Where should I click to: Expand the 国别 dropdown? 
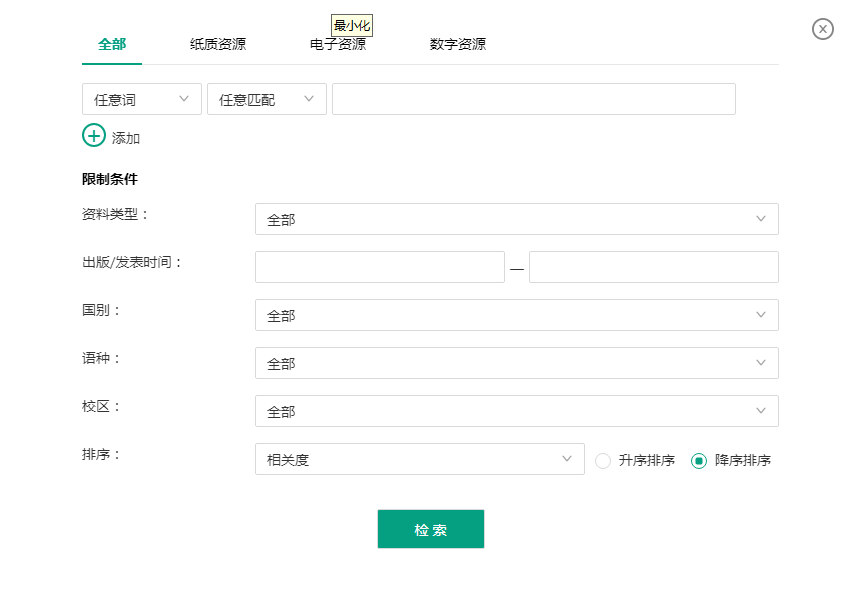click(517, 315)
